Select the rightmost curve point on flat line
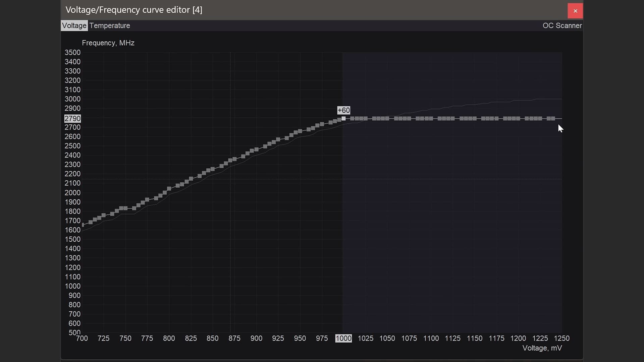This screenshot has height=362, width=644. tap(553, 119)
